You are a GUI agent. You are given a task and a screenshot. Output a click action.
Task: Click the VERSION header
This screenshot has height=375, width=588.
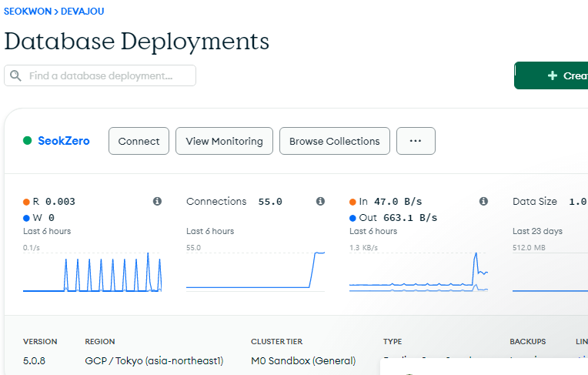point(40,342)
